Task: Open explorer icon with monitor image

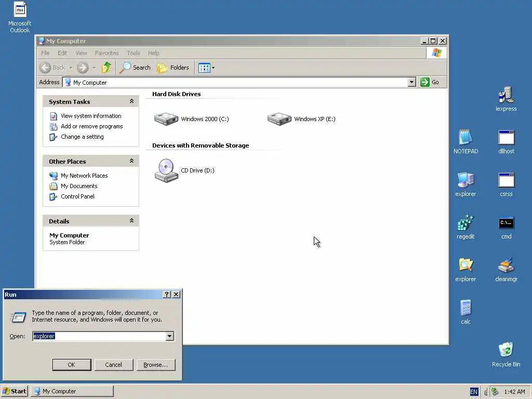Action: click(x=465, y=184)
